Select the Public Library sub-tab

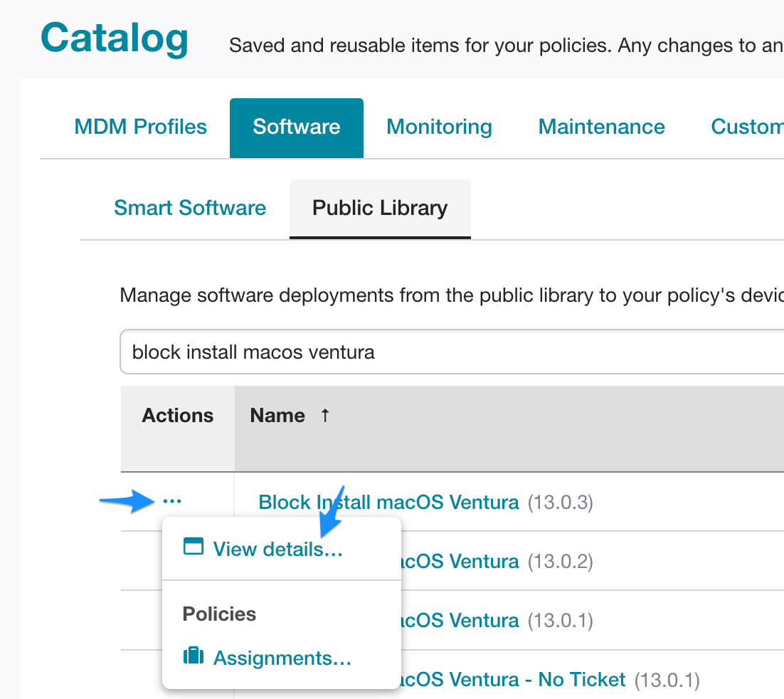pos(380,209)
